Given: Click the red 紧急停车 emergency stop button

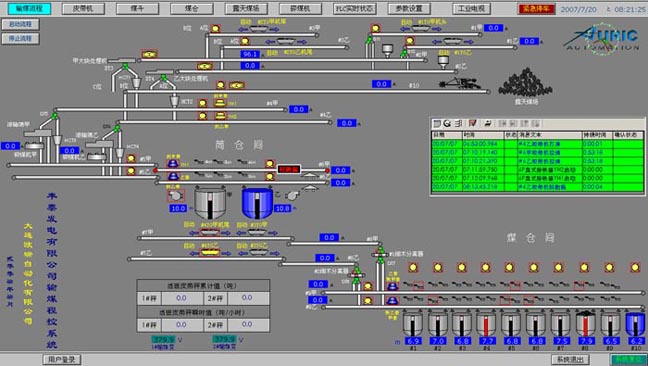Looking at the screenshot, I should click(536, 8).
